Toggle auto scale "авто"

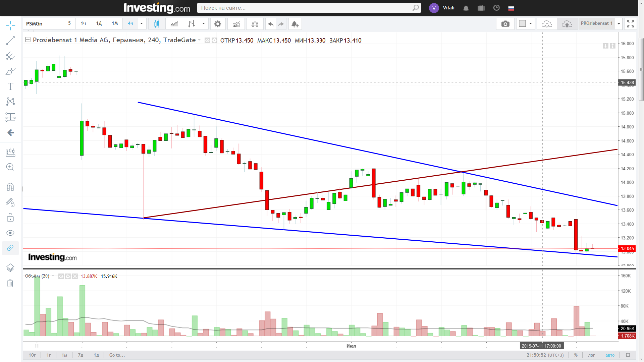coord(610,355)
